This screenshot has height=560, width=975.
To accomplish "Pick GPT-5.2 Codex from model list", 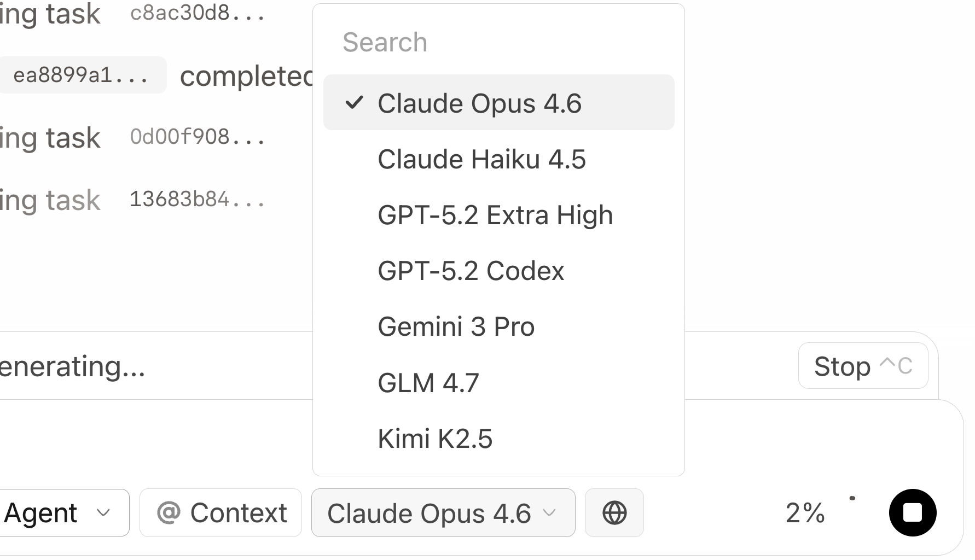I will pos(471,271).
